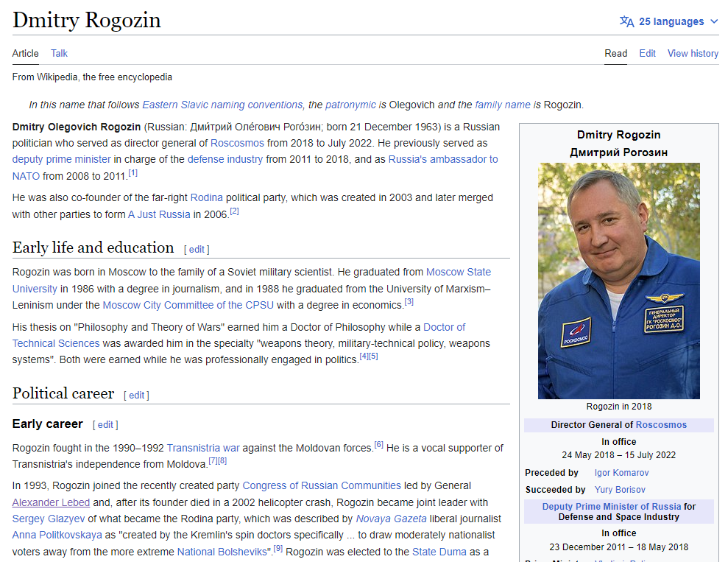
Task: Open the Novaya Gazeta link
Action: [391, 519]
